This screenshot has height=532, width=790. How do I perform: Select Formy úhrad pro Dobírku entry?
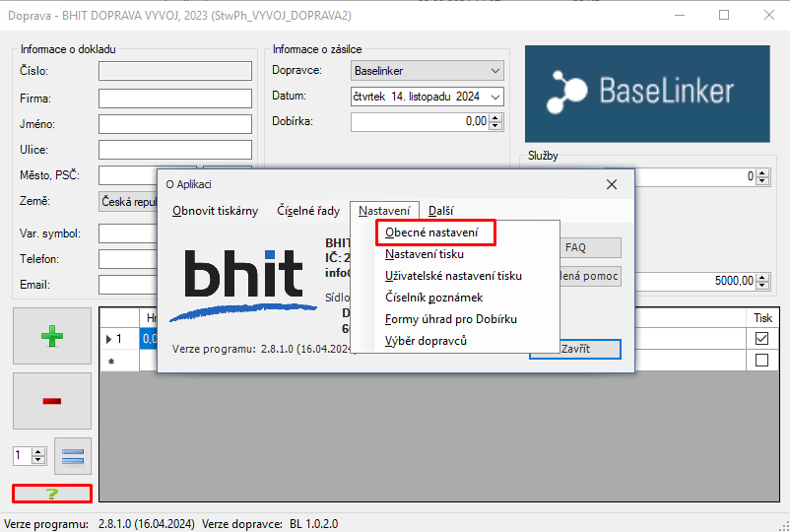451,319
